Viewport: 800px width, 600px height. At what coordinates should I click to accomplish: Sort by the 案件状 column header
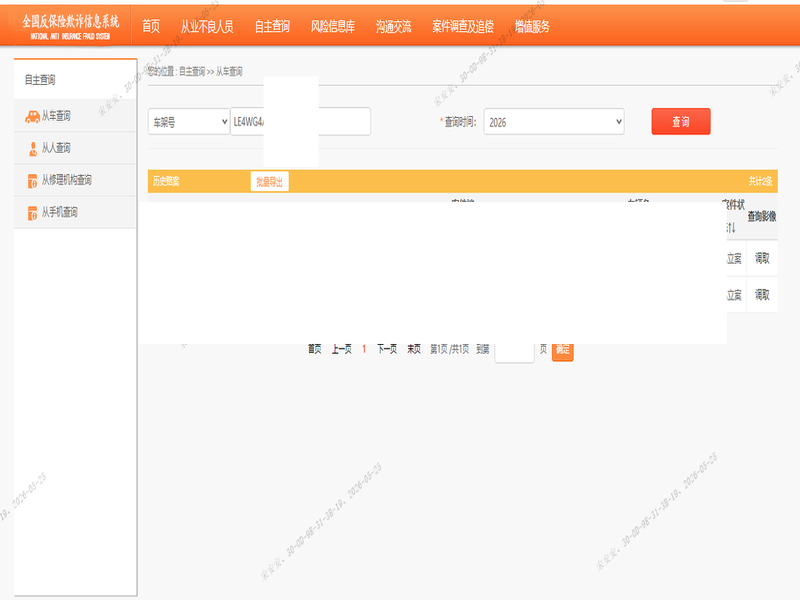pos(734,216)
